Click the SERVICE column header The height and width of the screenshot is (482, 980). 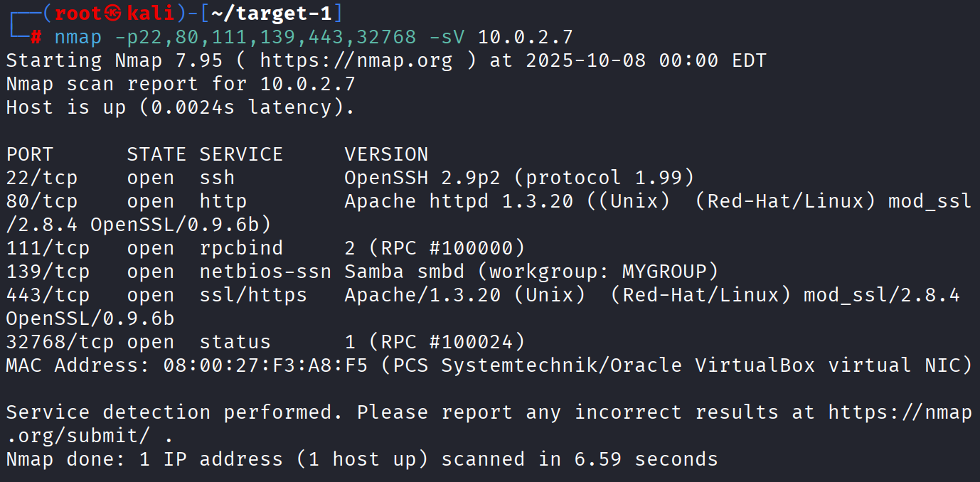(x=241, y=154)
